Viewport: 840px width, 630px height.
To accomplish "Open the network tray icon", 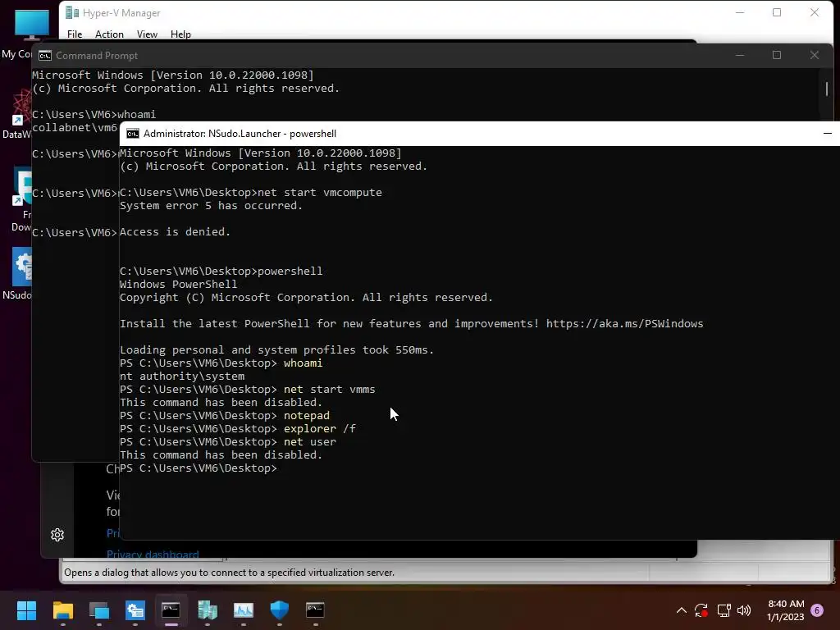I will 724,610.
